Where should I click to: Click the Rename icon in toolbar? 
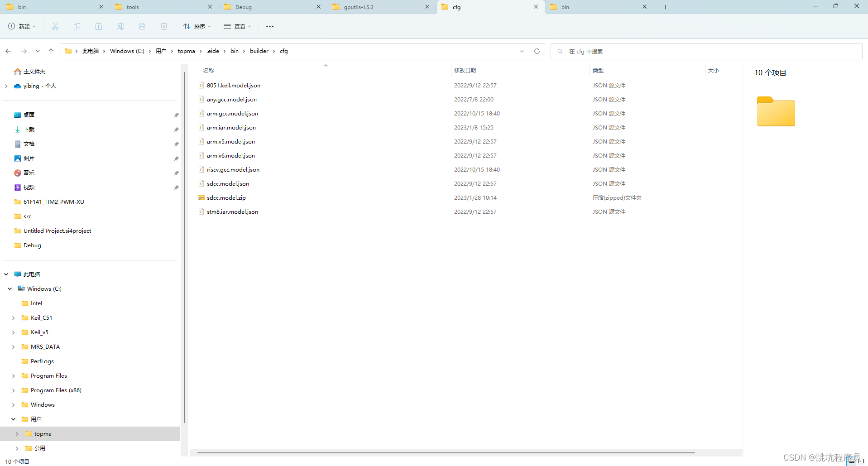(x=120, y=26)
